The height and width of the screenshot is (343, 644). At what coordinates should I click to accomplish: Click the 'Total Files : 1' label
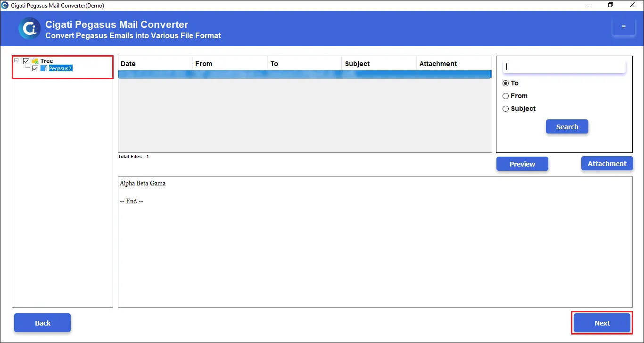click(x=133, y=156)
